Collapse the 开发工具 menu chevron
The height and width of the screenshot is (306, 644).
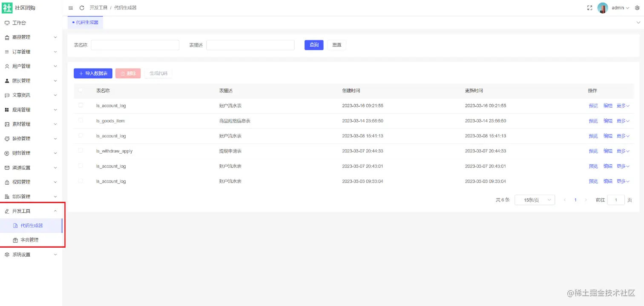tap(55, 211)
